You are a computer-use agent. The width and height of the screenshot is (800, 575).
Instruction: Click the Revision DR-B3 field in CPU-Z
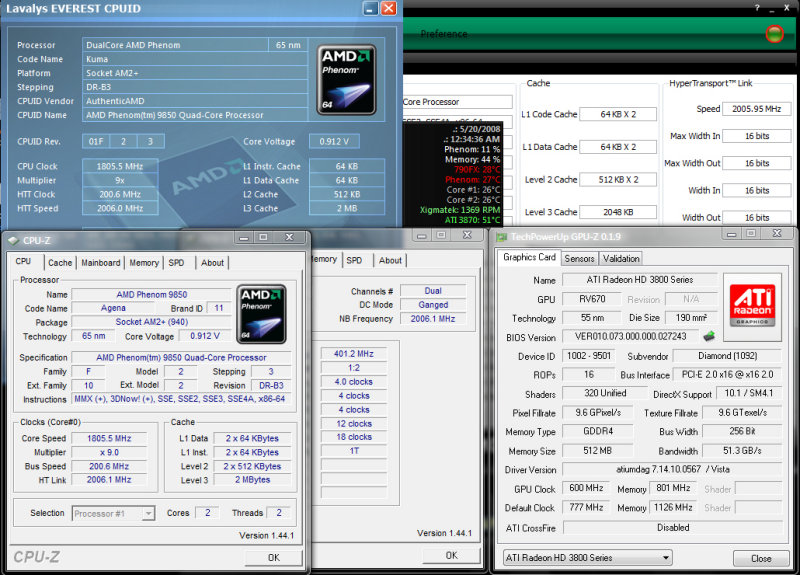pyautogui.click(x=271, y=386)
